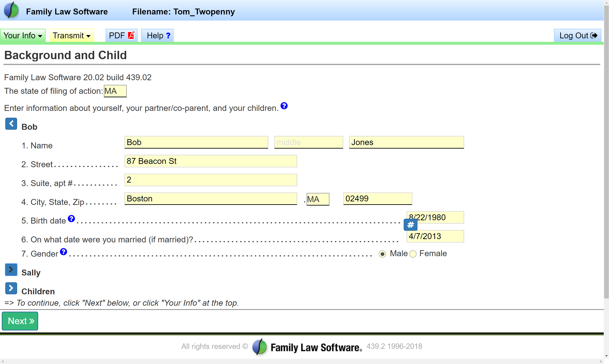Click the blue hash calculator icon

pyautogui.click(x=410, y=225)
